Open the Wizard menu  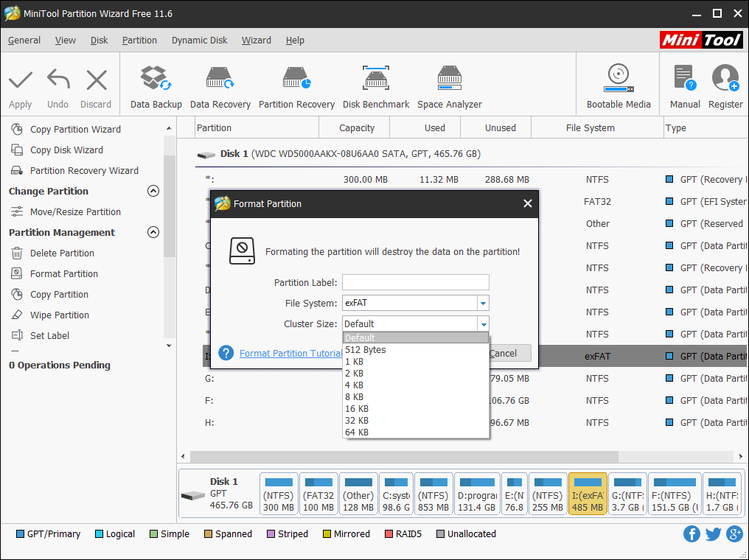tap(256, 41)
